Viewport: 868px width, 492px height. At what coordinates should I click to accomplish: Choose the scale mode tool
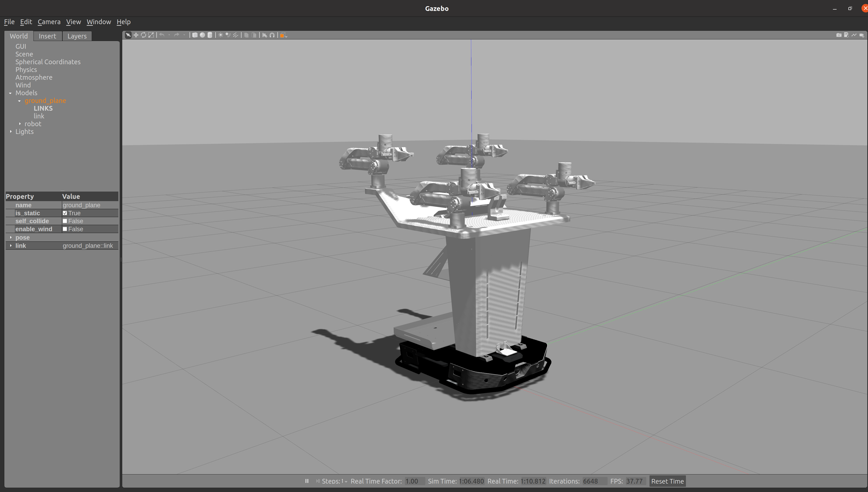[x=151, y=35]
